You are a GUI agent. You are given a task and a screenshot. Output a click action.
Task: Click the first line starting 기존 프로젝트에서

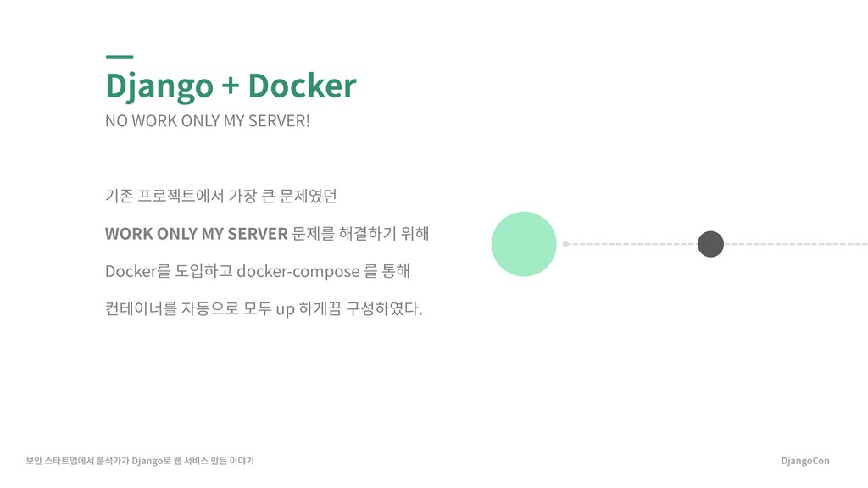(221, 196)
